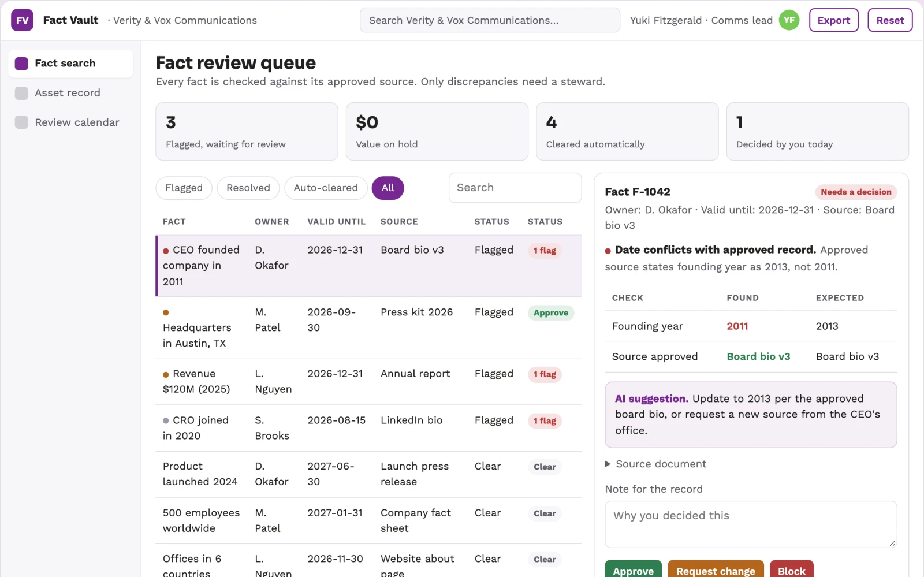
Task: Click the Export button
Action: 833,20
